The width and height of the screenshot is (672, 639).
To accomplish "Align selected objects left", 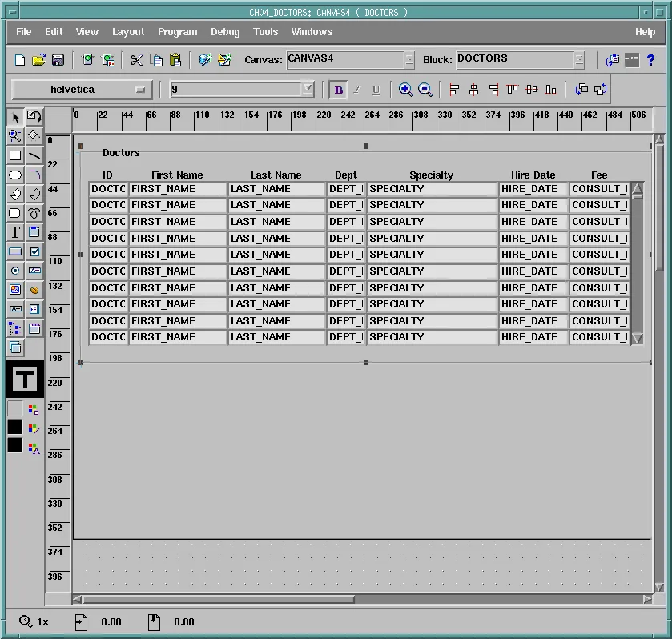I will coord(454,90).
